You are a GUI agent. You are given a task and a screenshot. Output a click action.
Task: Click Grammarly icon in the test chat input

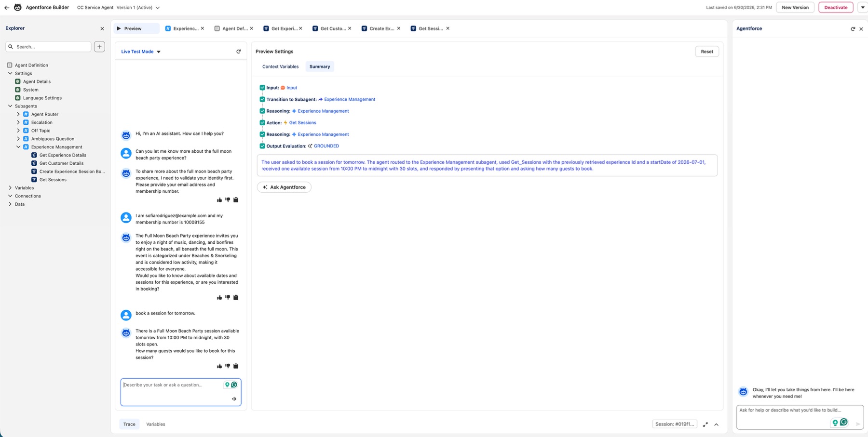[234, 385]
